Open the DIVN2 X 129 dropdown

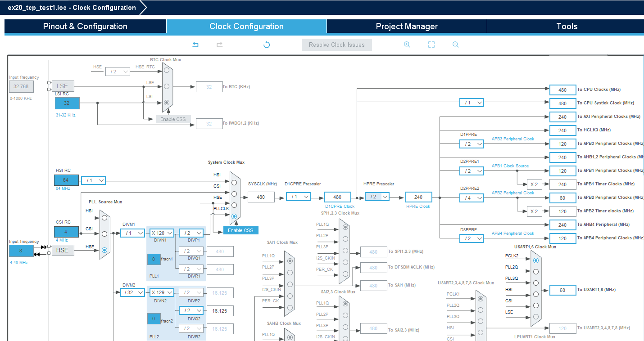point(162,292)
